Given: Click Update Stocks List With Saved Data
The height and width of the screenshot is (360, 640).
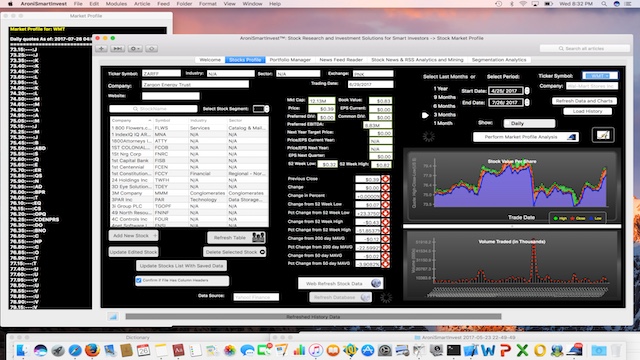Looking at the screenshot, I should [x=181, y=266].
